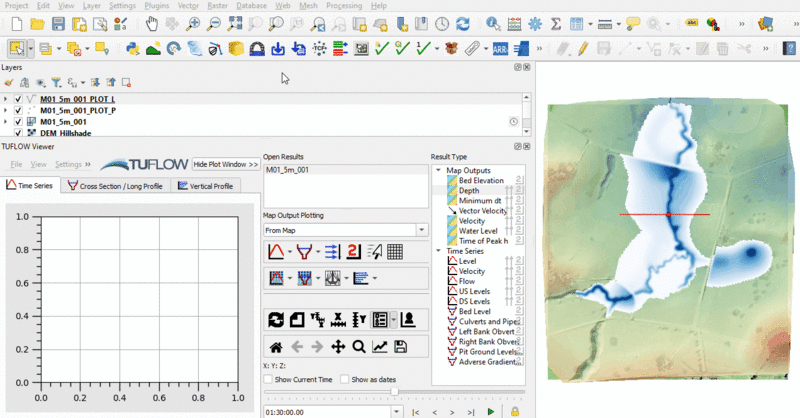Click the Python console icon in toolbar
Image resolution: width=800 pixels, height=418 pixels.
131,48
